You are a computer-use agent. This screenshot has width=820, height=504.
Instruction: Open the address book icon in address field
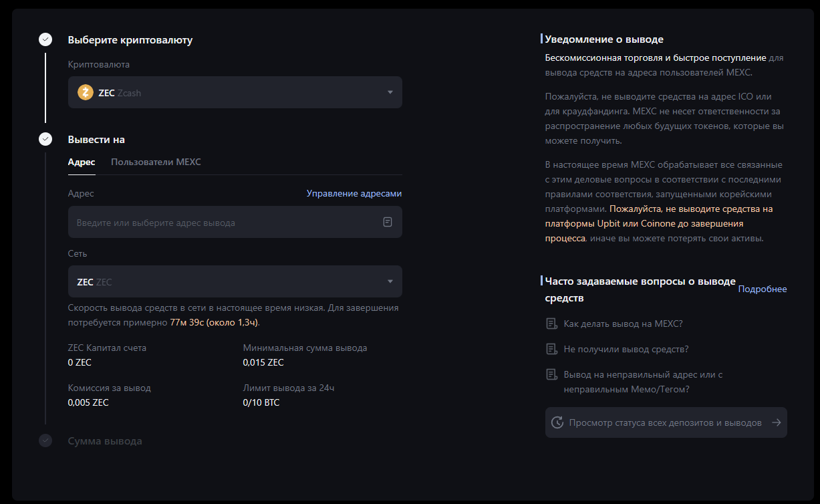[387, 222]
